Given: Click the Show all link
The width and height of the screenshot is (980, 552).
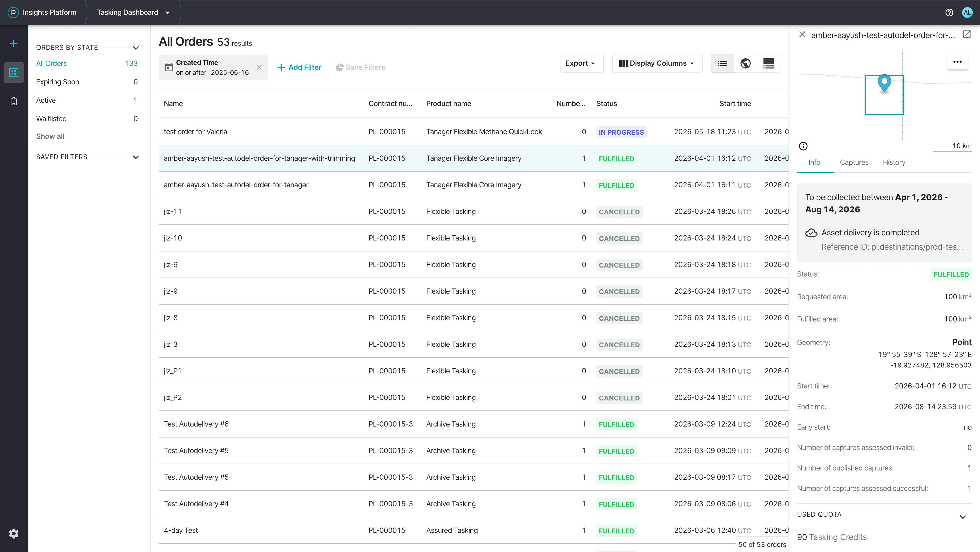Looking at the screenshot, I should coord(50,136).
